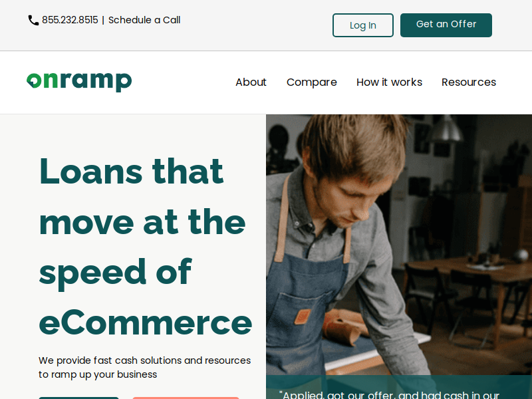Open the onramp logo home link
Screen dimensions: 532x399
click(x=79, y=82)
